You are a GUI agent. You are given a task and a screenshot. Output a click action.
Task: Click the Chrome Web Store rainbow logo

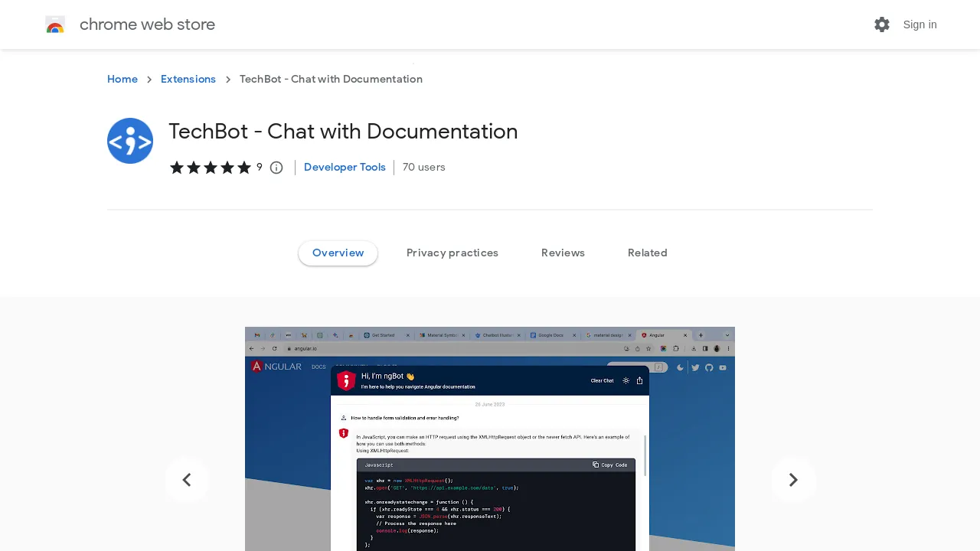[x=55, y=24]
